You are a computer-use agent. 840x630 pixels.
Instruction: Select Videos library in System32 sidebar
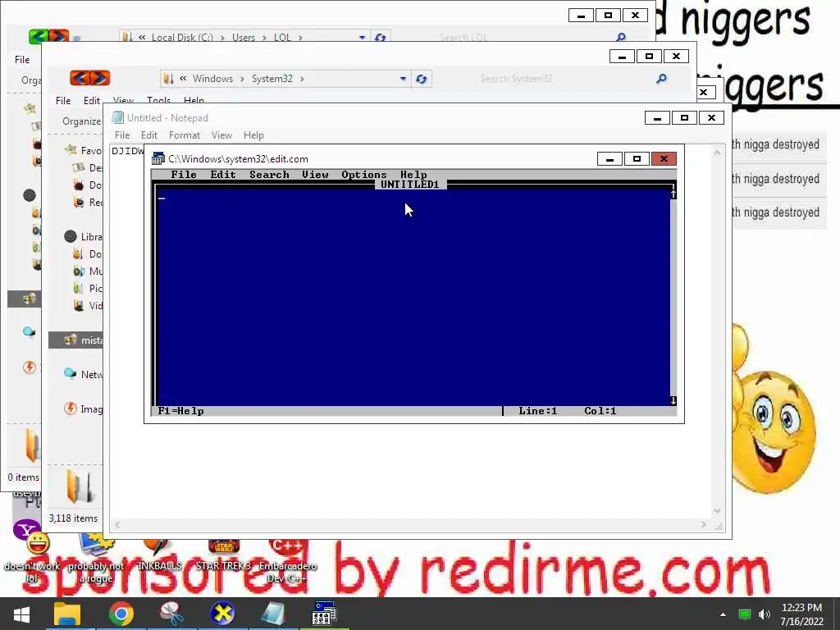click(87, 305)
